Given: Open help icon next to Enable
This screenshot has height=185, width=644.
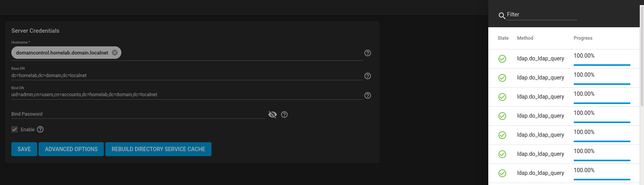Looking at the screenshot, I should coord(40,129).
